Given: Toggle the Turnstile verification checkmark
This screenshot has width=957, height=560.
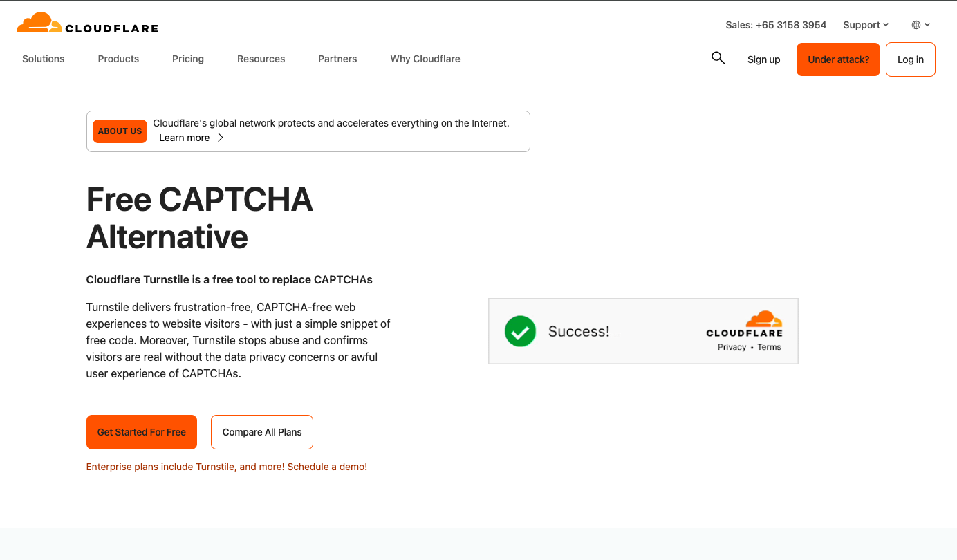Looking at the screenshot, I should [x=520, y=331].
